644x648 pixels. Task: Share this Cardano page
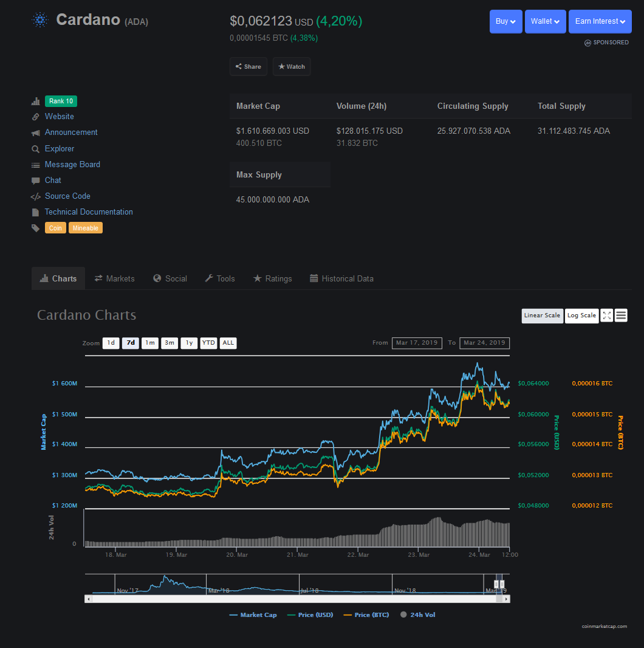[248, 66]
